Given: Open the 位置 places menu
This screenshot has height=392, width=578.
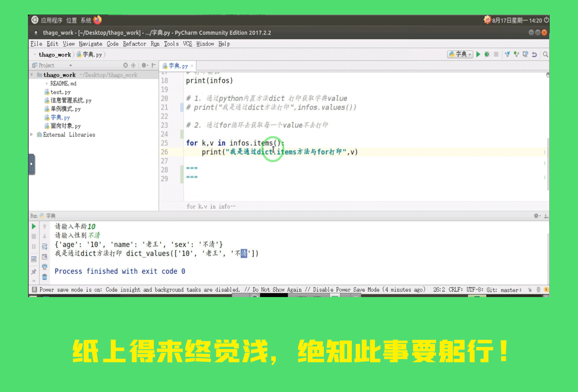Looking at the screenshot, I should point(72,20).
